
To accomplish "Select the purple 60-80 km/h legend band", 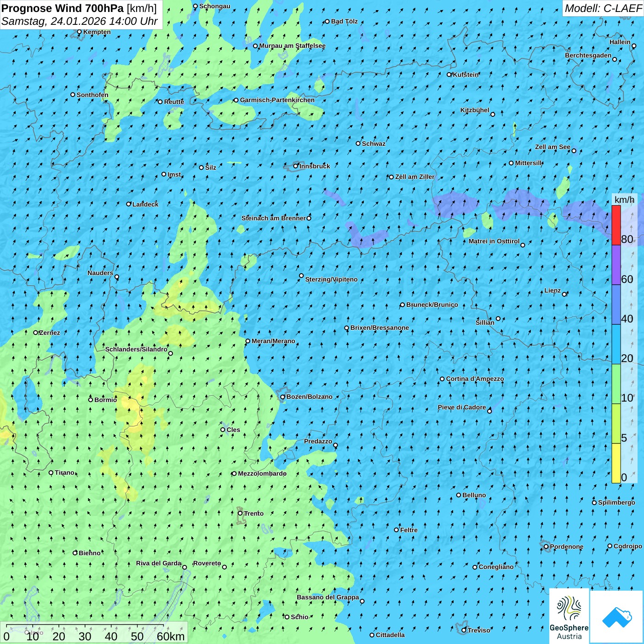I will (616, 265).
